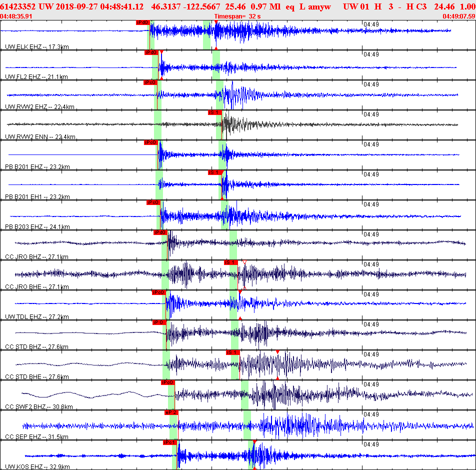Click the depth value 25.46 in the header
Image resolution: width=476 pixels, height=470 pixels.
click(x=235, y=6)
